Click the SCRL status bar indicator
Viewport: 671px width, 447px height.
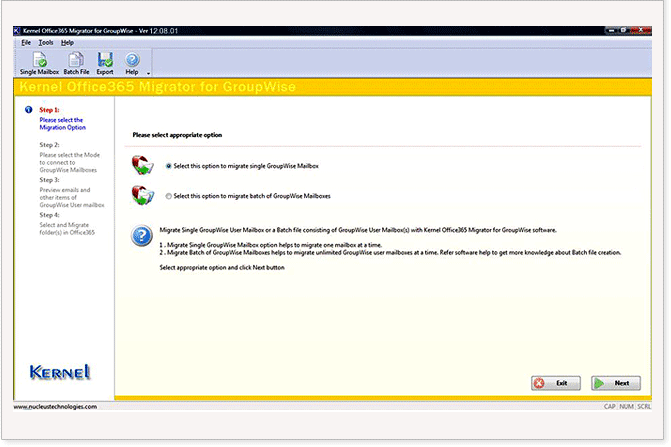644,406
